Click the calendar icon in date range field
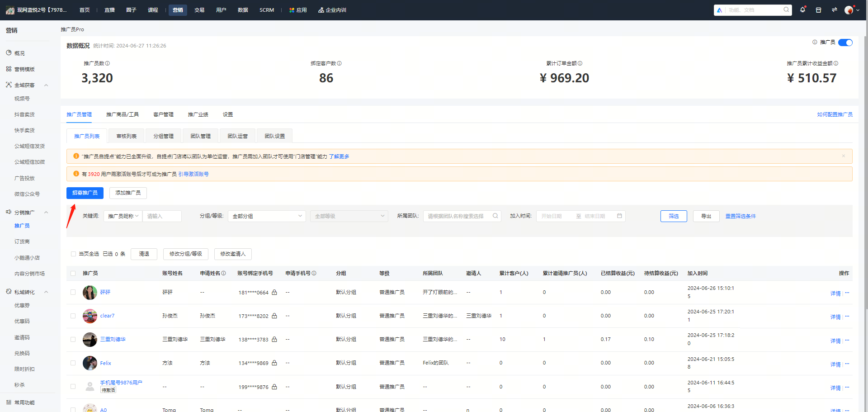Viewport: 868px width, 412px height. click(x=619, y=216)
